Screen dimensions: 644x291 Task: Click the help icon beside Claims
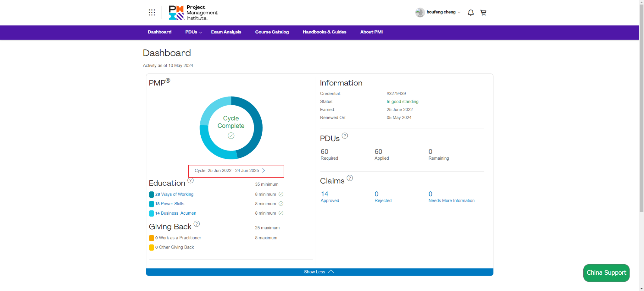coord(350,178)
